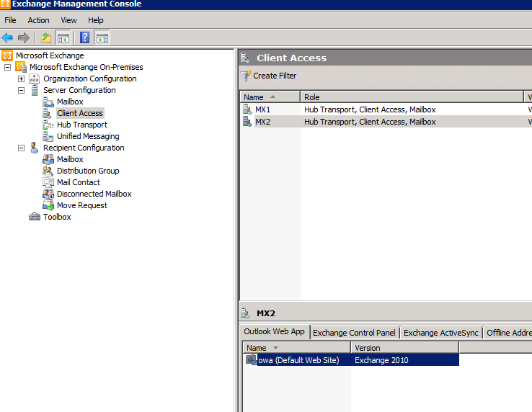Screen dimensions: 532x412
Task: Select Organization Configuration in the tree
Action: pos(90,79)
